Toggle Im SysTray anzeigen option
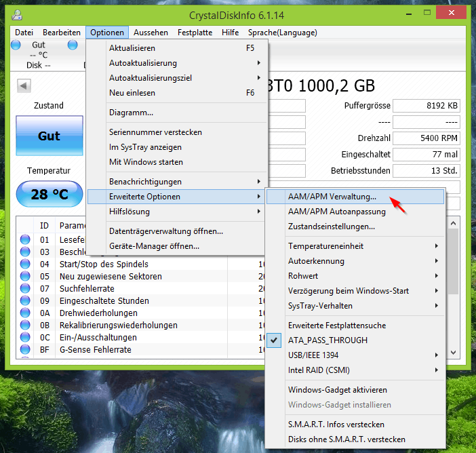Viewport: 476px width, 453px height. [x=176, y=147]
